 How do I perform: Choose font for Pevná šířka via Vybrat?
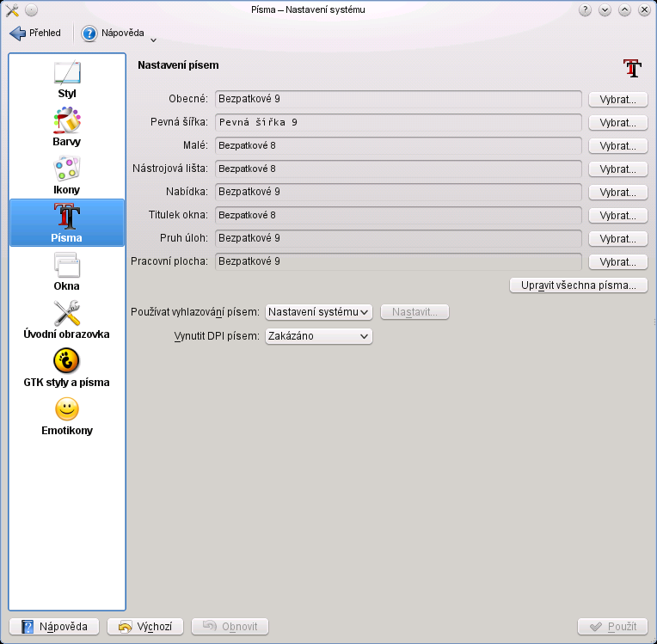point(618,122)
